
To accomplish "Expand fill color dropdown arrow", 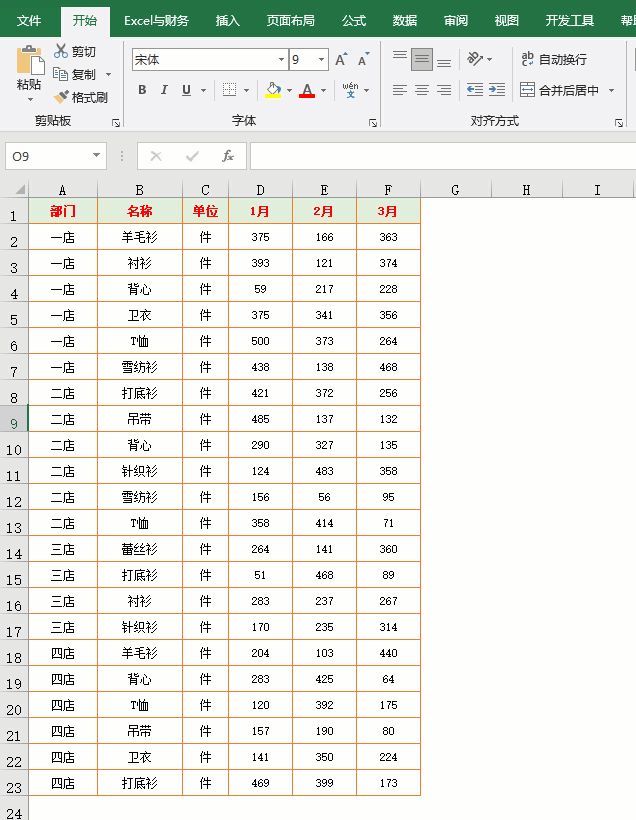I will pos(289,90).
